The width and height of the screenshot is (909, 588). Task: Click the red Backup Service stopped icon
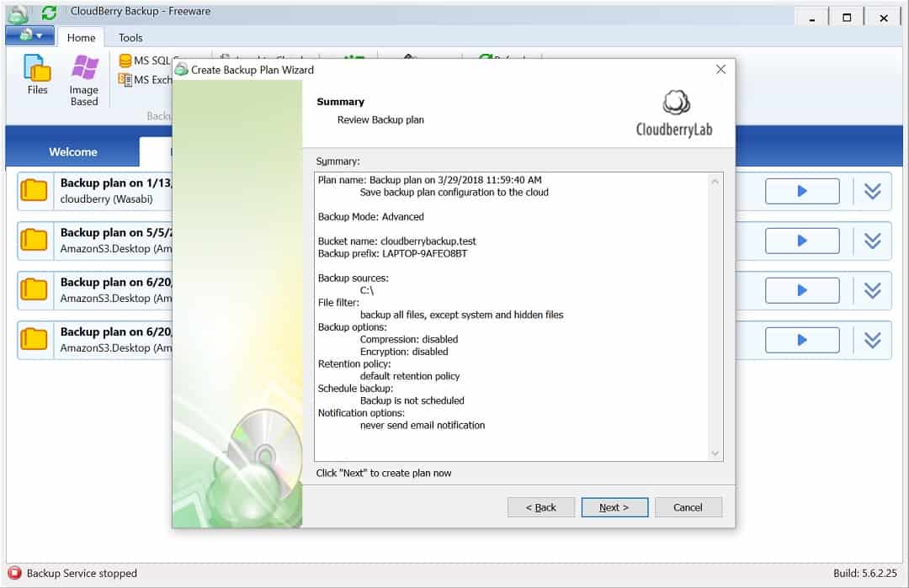[14, 573]
